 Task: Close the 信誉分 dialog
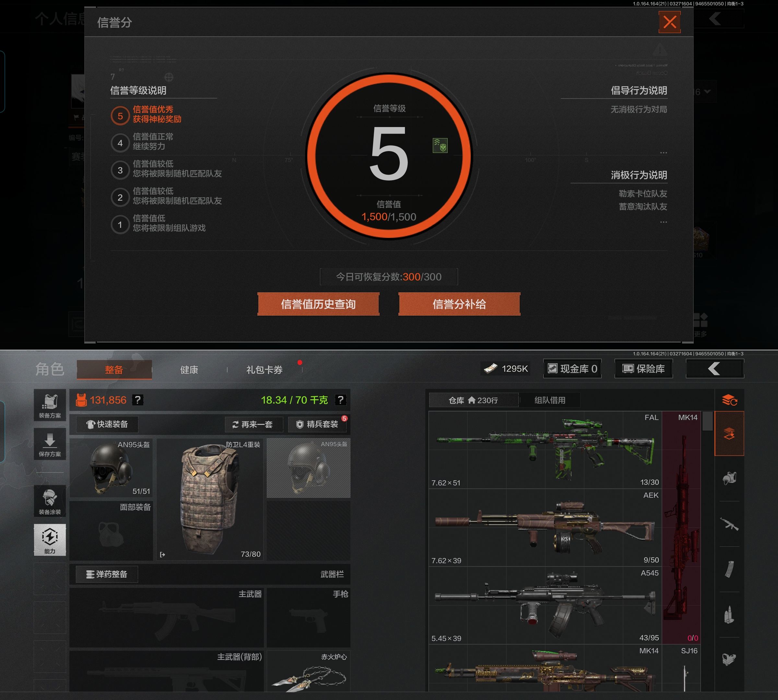(x=669, y=22)
